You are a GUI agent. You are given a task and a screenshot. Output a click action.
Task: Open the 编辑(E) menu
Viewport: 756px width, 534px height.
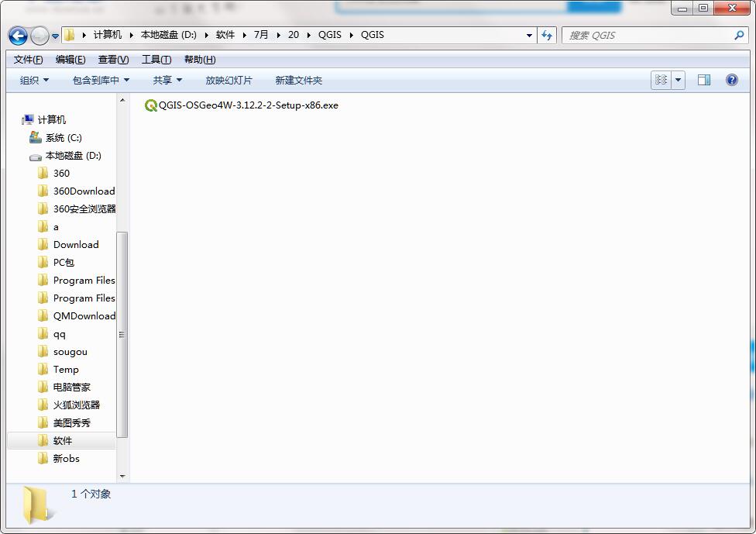[x=70, y=60]
